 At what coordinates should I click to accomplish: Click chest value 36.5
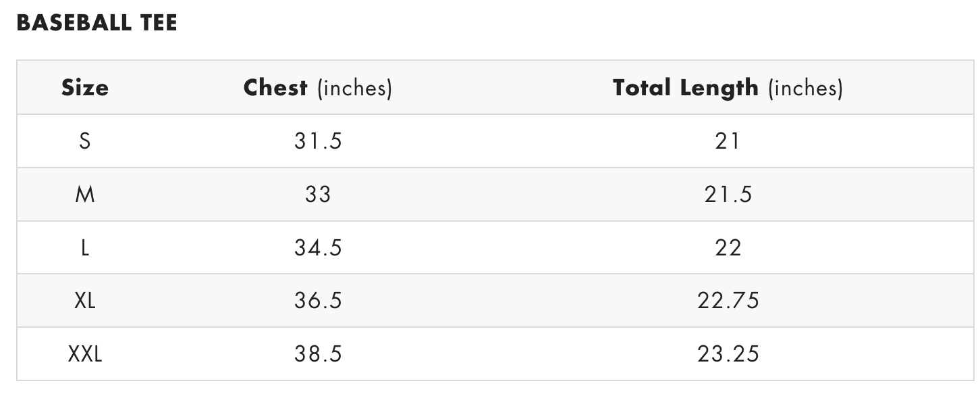tap(318, 301)
